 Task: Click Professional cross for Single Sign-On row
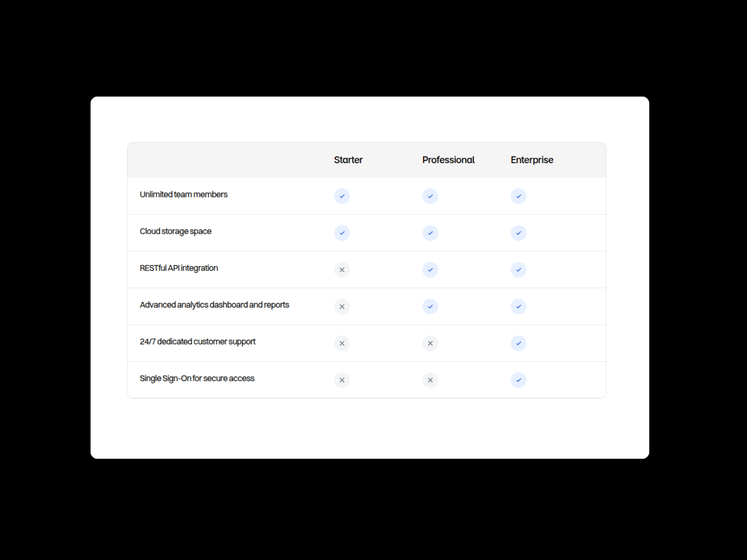pyautogui.click(x=430, y=380)
